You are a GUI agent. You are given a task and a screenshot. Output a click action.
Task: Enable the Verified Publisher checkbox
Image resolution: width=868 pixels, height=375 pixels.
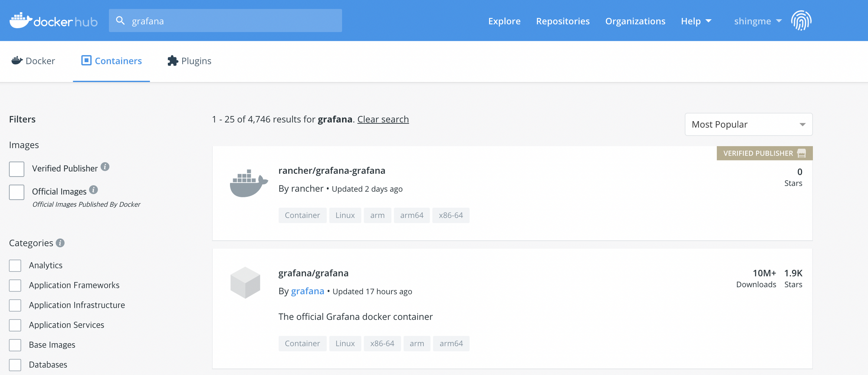click(16, 169)
